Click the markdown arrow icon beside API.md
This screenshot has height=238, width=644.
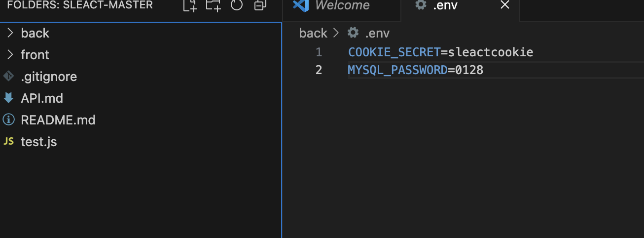click(8, 98)
